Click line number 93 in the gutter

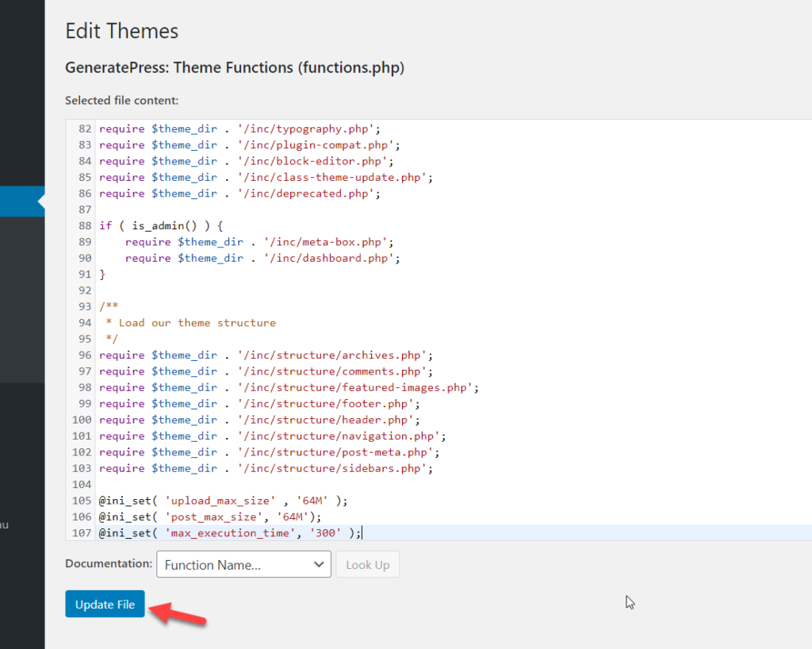click(82, 306)
